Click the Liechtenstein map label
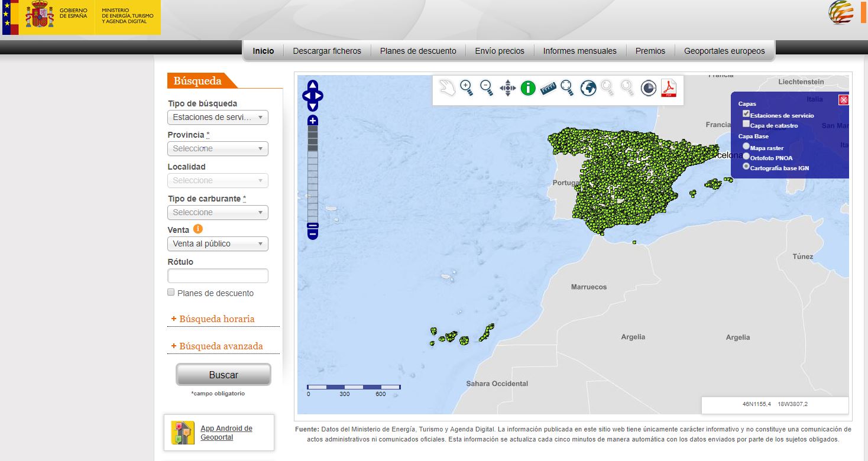Viewport: 868px width, 461px height. (x=801, y=82)
